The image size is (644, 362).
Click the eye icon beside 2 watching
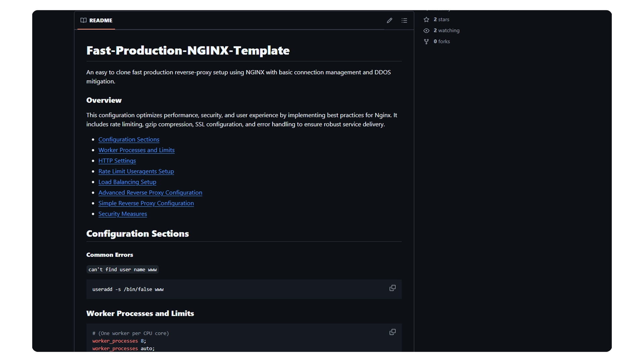point(426,31)
